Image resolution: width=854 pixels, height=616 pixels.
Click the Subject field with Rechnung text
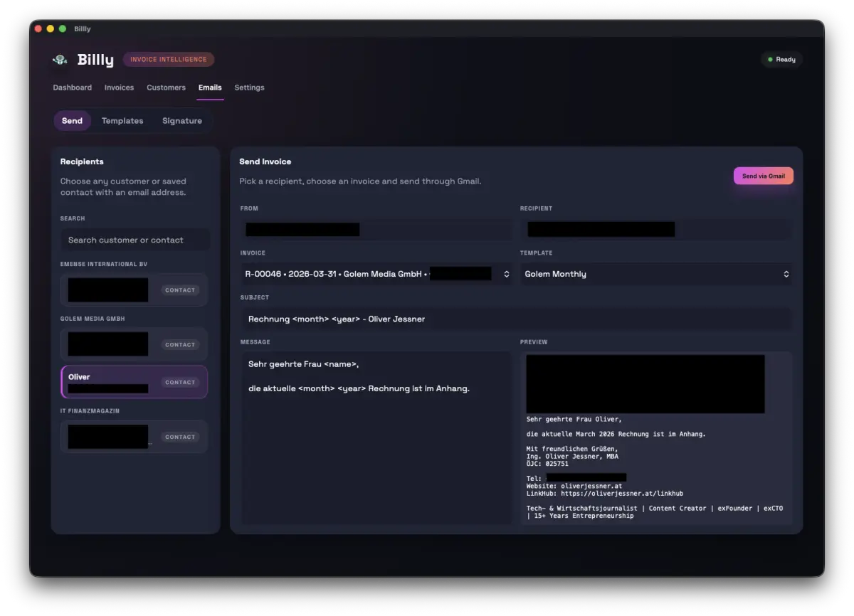pyautogui.click(x=515, y=319)
